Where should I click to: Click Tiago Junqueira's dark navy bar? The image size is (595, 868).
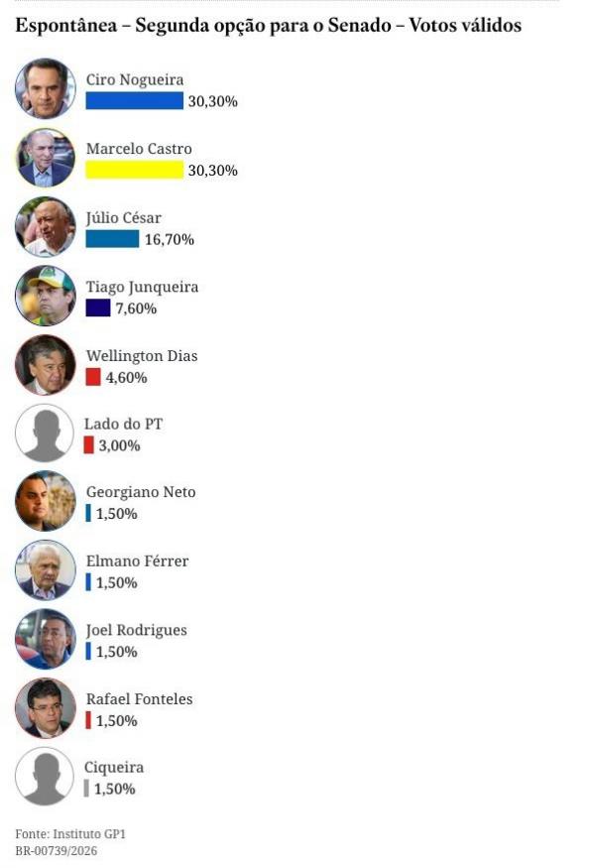tap(98, 308)
